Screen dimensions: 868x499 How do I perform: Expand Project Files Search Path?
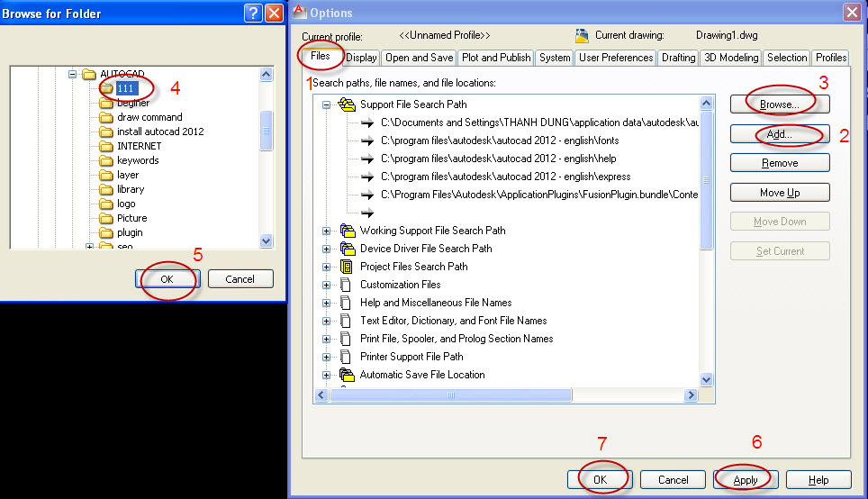(327, 267)
